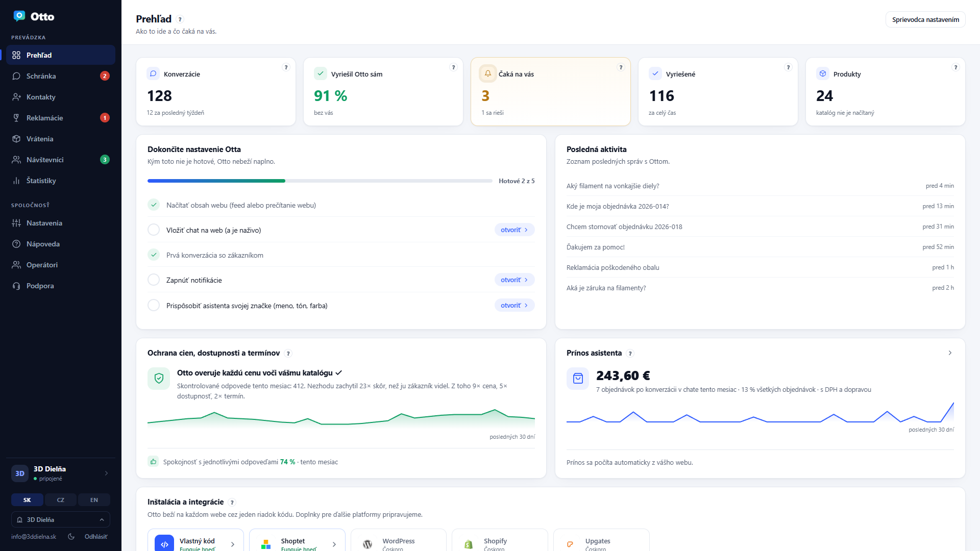Open the Shoptet integration card

click(297, 542)
